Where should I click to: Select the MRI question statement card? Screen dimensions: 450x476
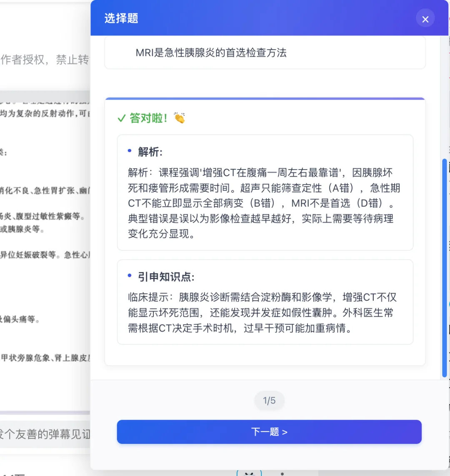(x=265, y=52)
